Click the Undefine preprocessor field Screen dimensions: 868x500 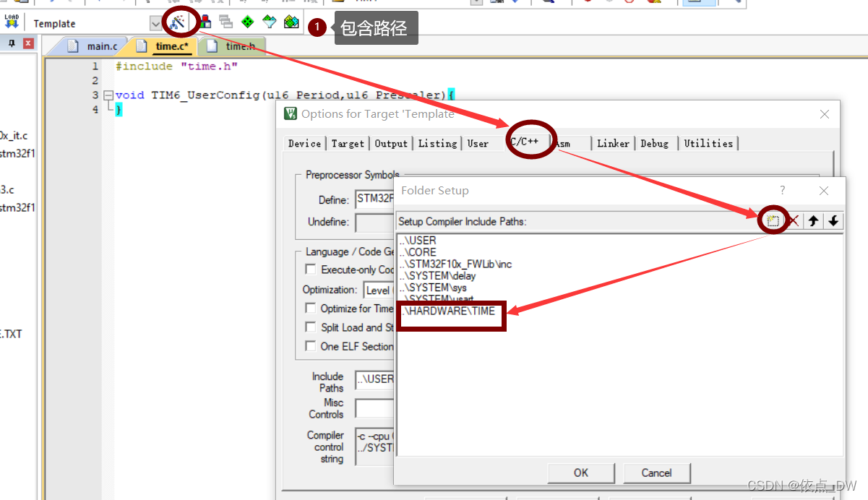(x=374, y=222)
